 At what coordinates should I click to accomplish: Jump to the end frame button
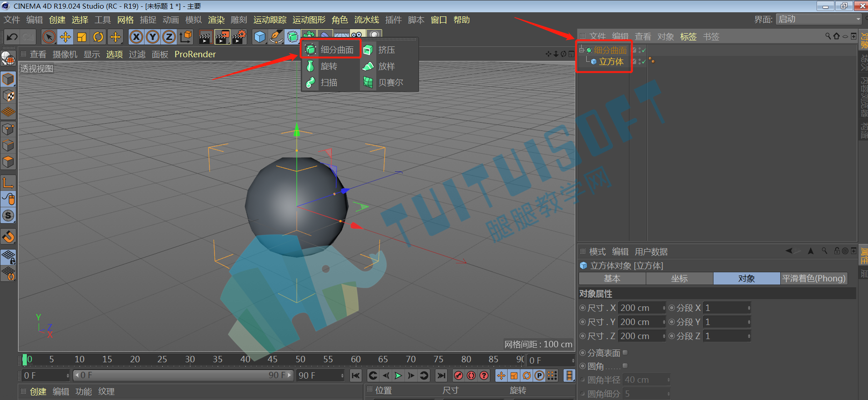click(x=441, y=375)
